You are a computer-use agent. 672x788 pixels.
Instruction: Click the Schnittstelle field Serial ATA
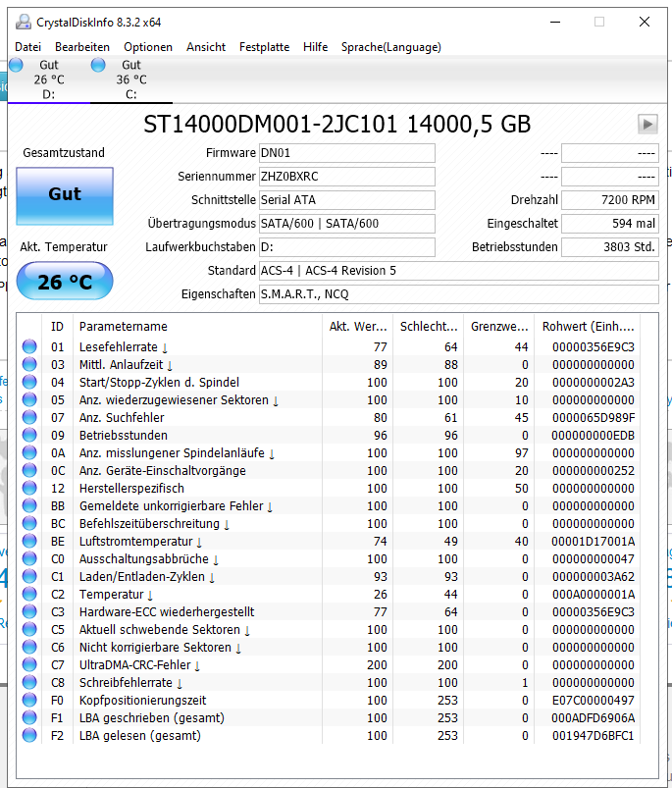[347, 200]
